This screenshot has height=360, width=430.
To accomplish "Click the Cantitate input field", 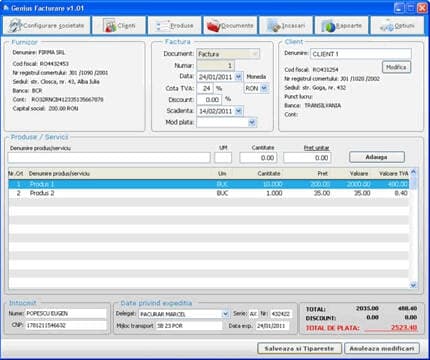I will coord(258,158).
